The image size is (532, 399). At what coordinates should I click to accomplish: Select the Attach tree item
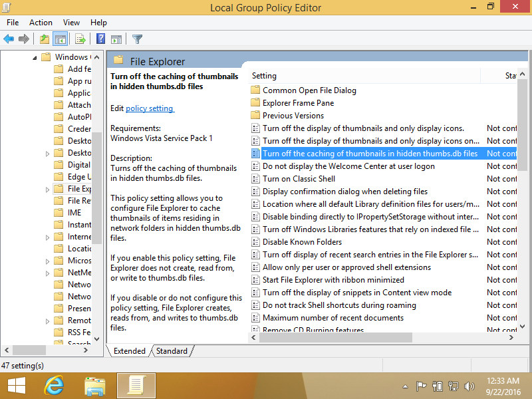[78, 105]
